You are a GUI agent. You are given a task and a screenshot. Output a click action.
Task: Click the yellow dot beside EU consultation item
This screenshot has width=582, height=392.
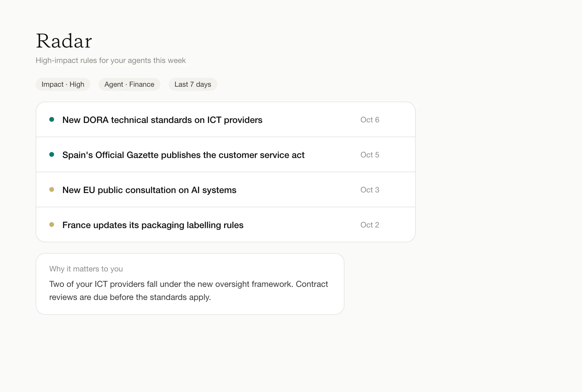point(52,189)
